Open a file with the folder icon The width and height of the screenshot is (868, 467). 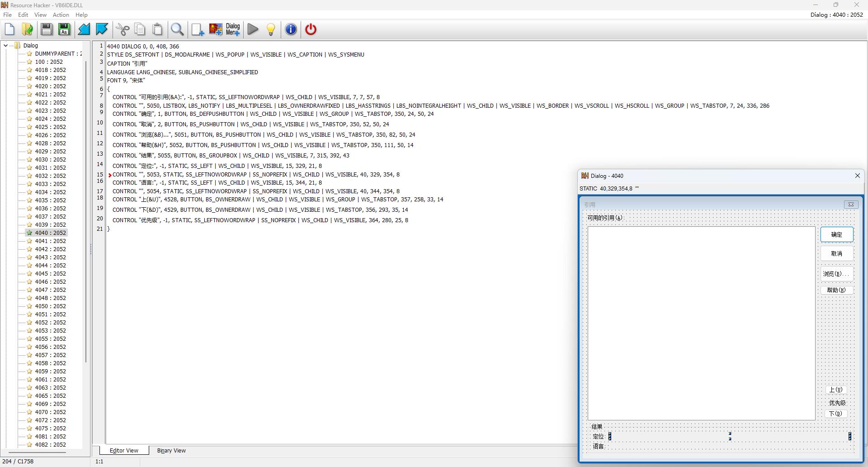(27, 29)
